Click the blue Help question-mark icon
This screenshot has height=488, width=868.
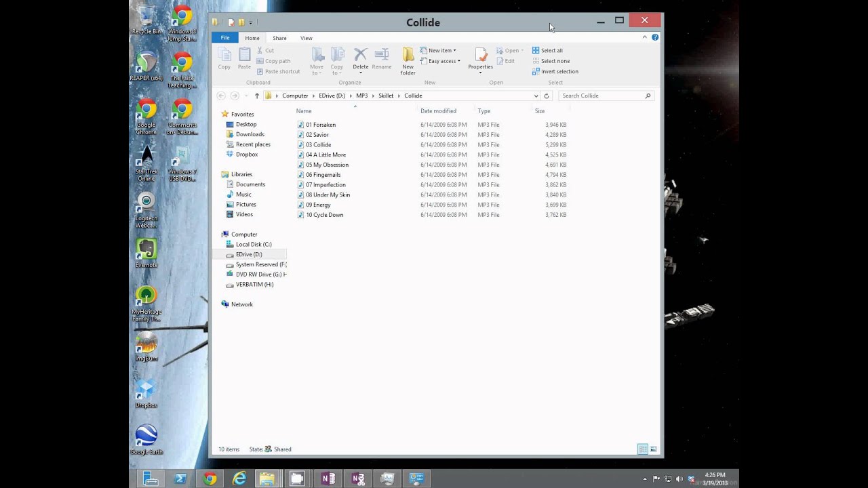(x=655, y=37)
